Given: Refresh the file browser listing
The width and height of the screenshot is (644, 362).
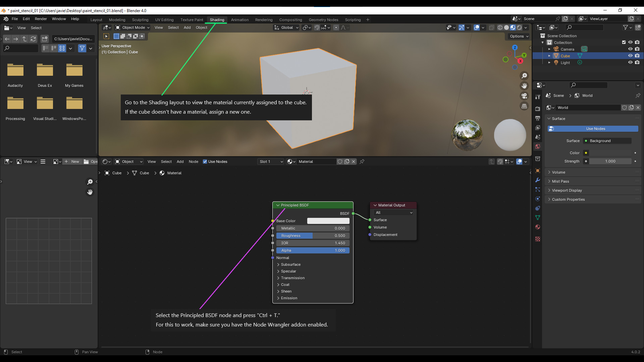Looking at the screenshot, I should tap(33, 39).
